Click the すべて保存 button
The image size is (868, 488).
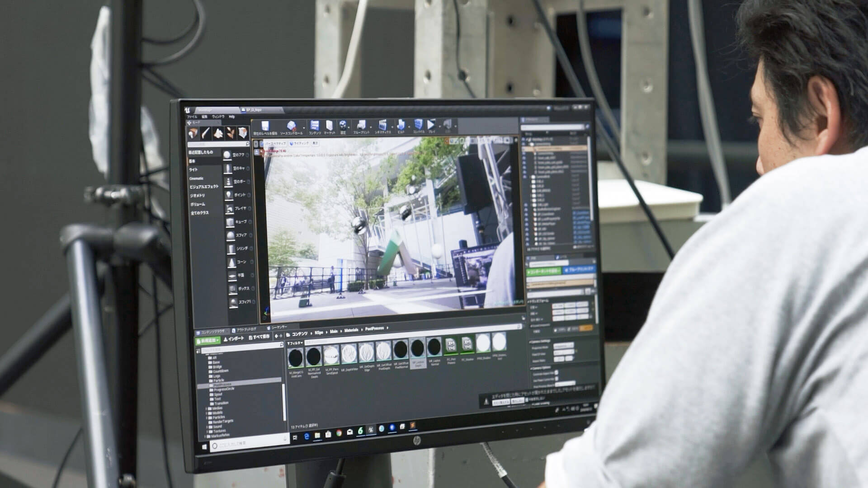coord(259,337)
